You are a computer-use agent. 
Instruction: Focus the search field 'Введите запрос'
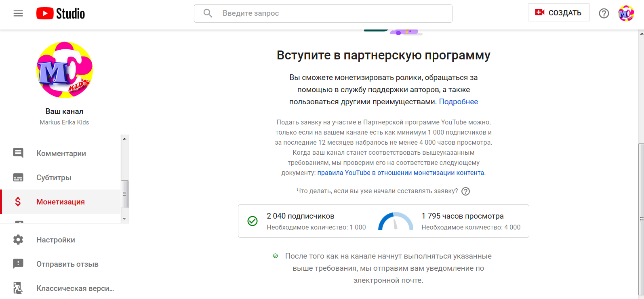[x=323, y=13]
